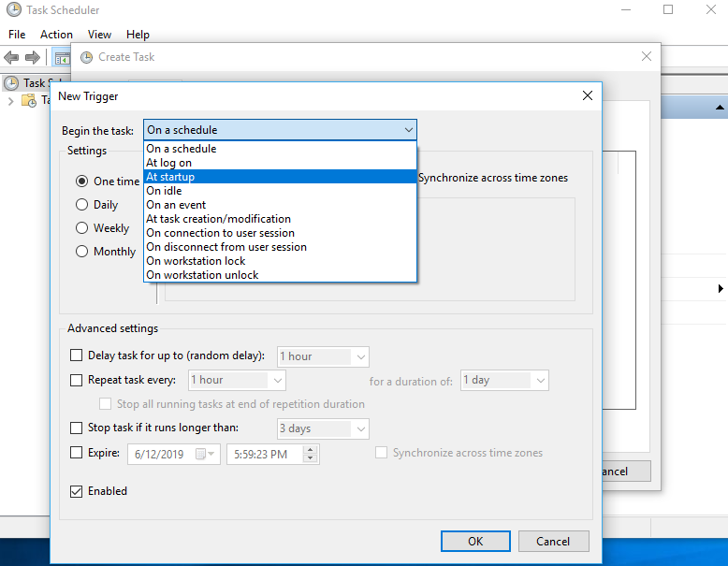The height and width of the screenshot is (566, 728).
Task: Click OK in New Trigger dialog
Action: pos(475,542)
